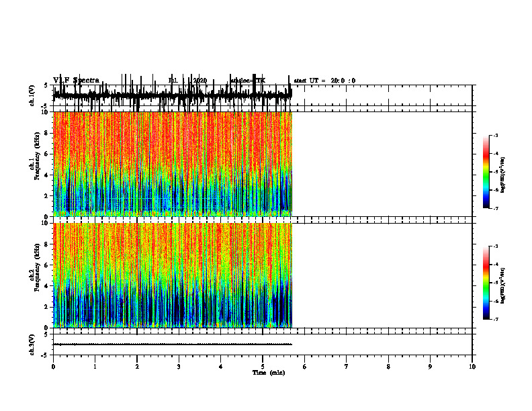Select the 'start UT = 20:0 :0' label
The width and height of the screenshot is (532, 411).
(324, 81)
